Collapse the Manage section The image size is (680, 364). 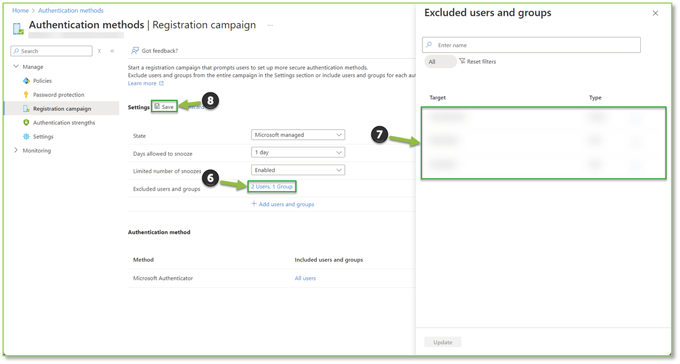point(16,66)
